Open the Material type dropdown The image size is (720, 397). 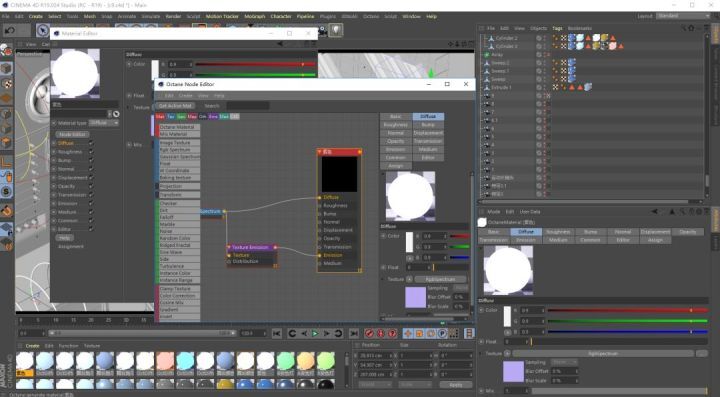coord(104,123)
